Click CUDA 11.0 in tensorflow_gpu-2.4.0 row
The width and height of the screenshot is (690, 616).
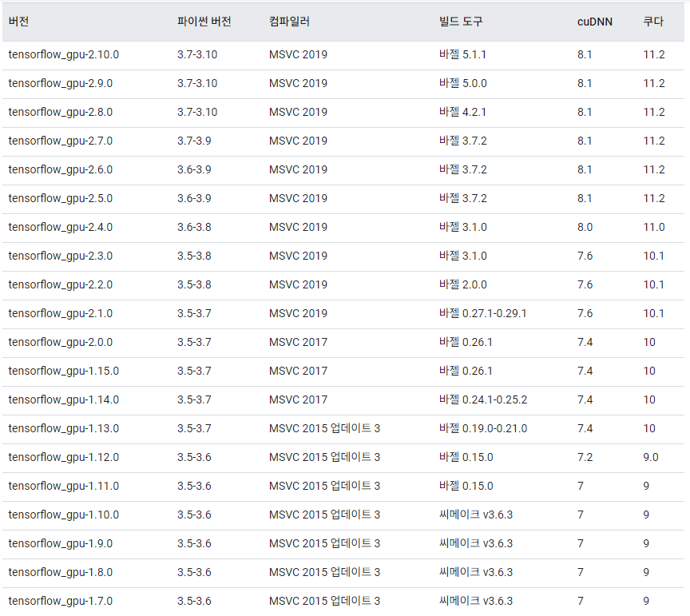coord(654,227)
